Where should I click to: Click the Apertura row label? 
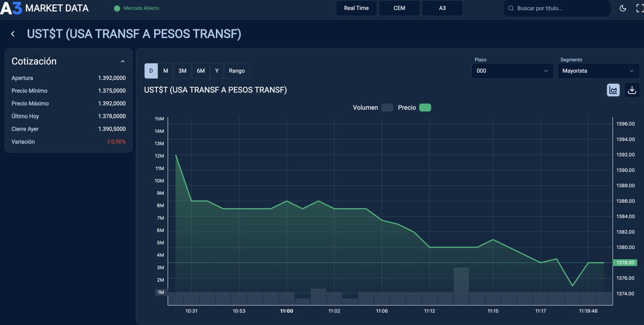click(x=22, y=78)
